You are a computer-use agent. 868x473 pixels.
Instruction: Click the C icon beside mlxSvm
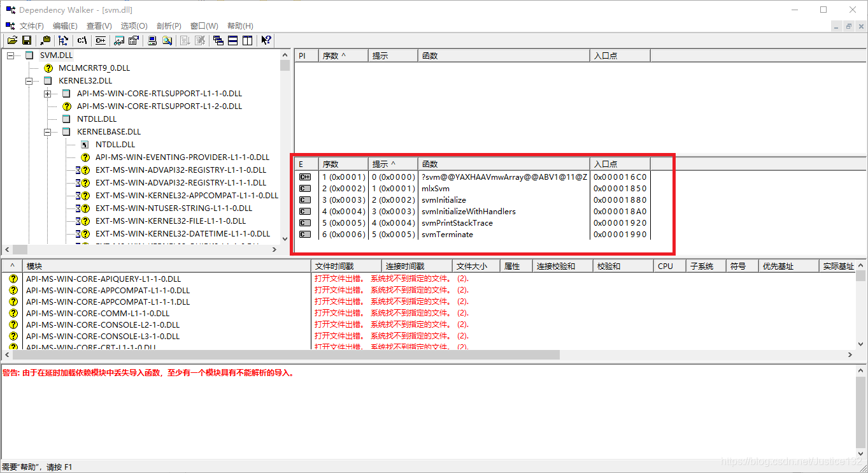(x=305, y=188)
